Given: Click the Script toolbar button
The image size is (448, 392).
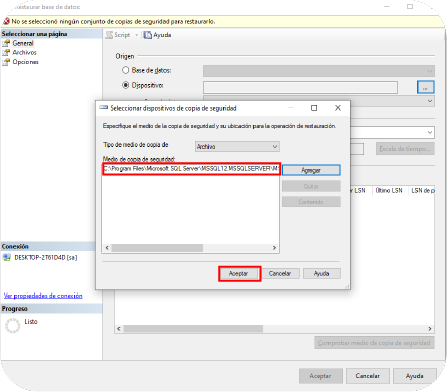Looking at the screenshot, I should (x=118, y=35).
